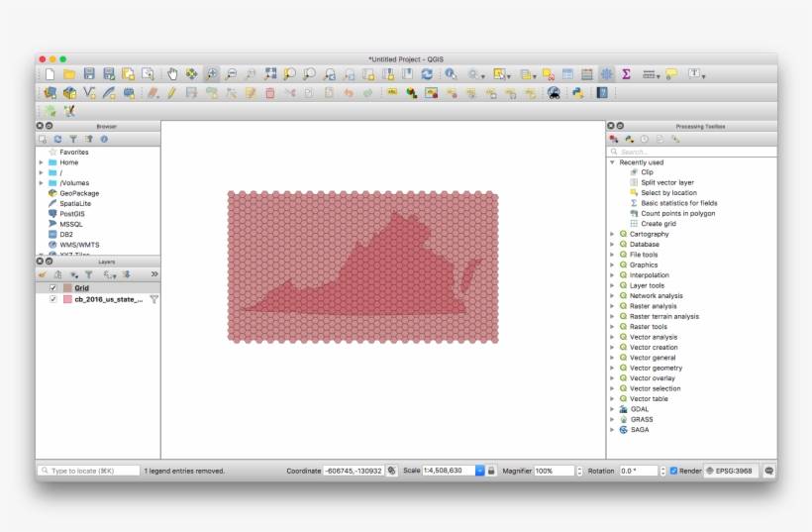The height and width of the screenshot is (532, 812).
Task: Run Create grid from recently used
Action: (x=659, y=224)
